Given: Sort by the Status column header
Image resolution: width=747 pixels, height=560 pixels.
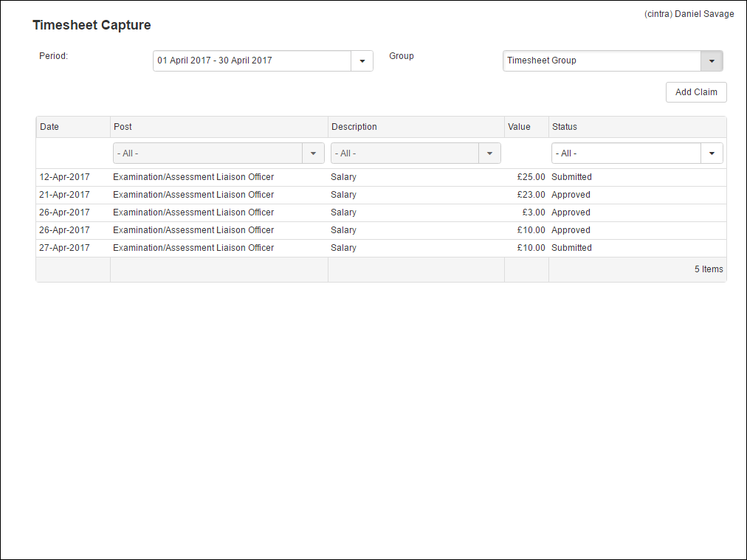Looking at the screenshot, I should (x=638, y=127).
